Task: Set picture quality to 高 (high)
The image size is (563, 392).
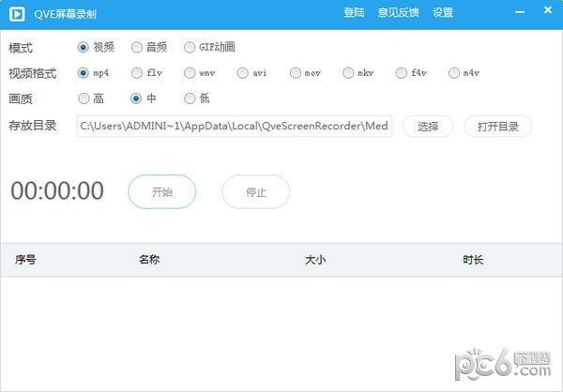Action: tap(84, 98)
